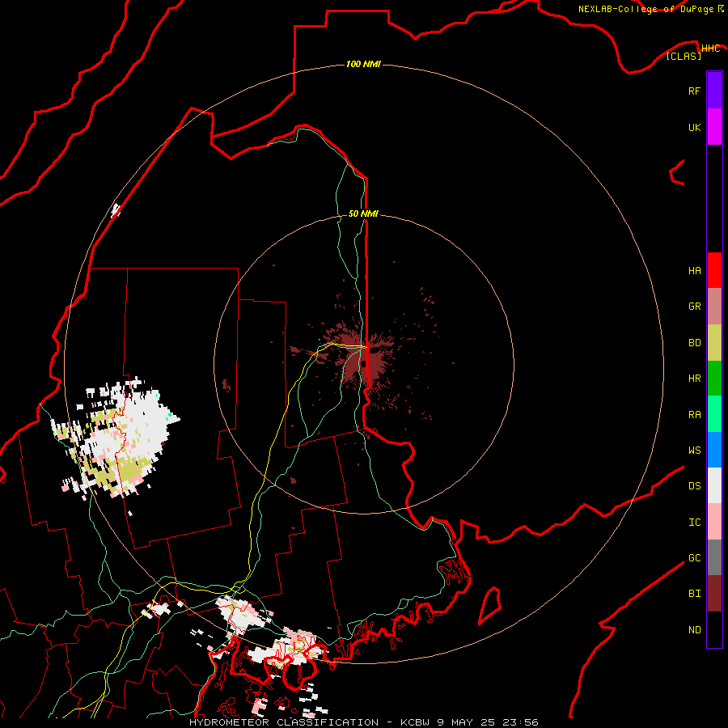Click the KCBW radar site identifier
This screenshot has height=728, width=728.
[x=415, y=722]
